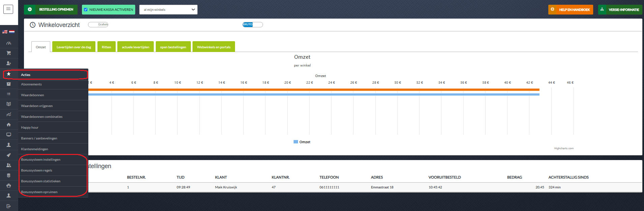Click the archive box sidebar icon

click(x=9, y=84)
